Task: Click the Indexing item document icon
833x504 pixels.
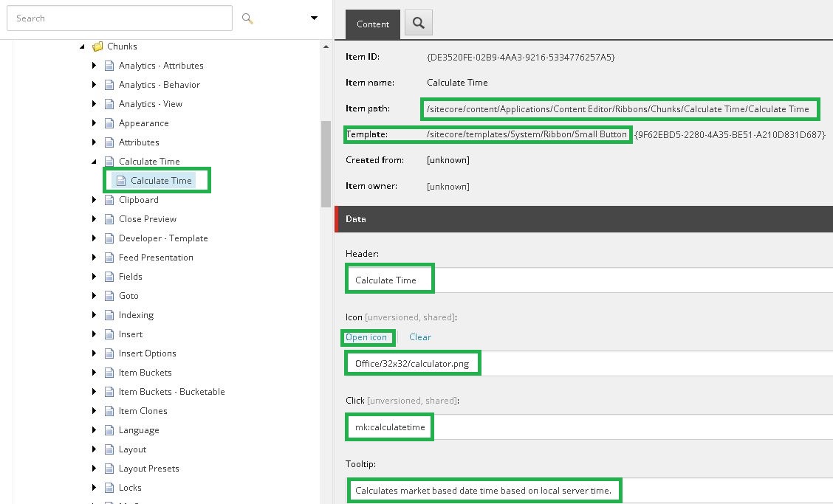Action: 109,316
